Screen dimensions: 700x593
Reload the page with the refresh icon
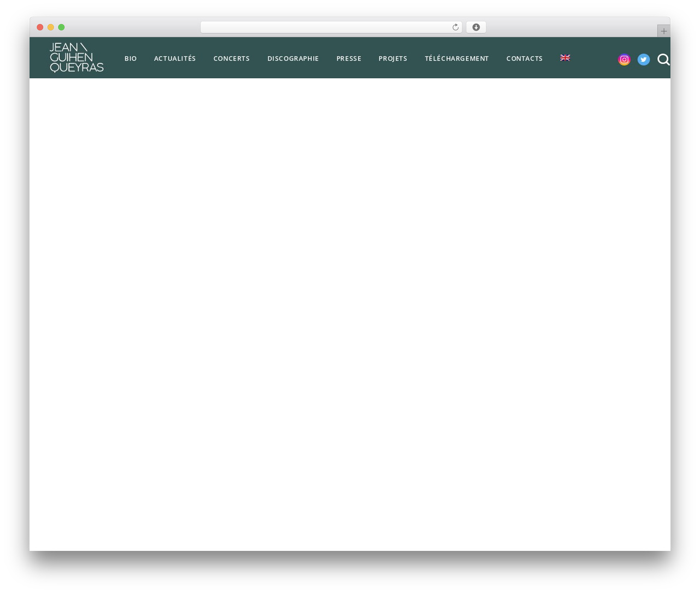pyautogui.click(x=455, y=27)
